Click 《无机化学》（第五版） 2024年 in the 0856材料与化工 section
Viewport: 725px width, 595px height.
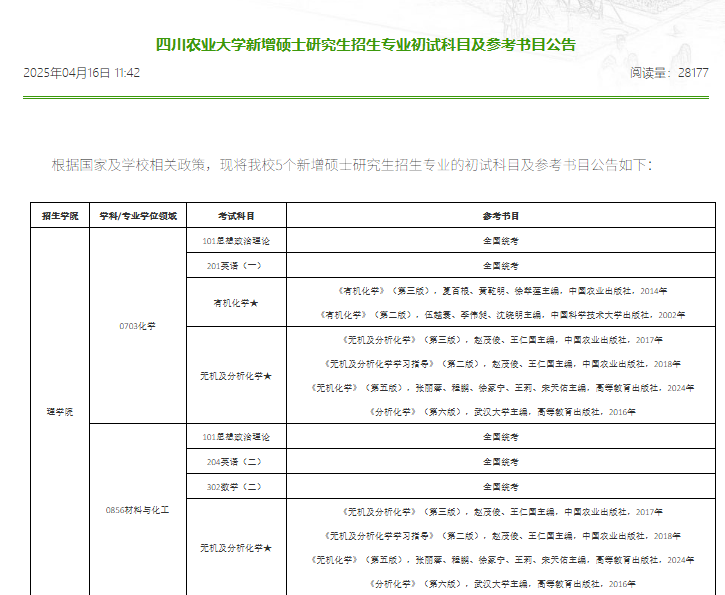tap(501, 560)
